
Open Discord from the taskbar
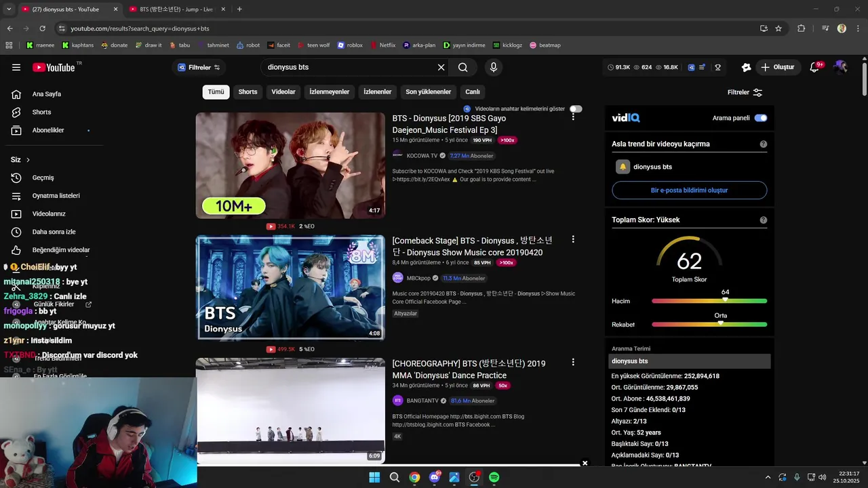pyautogui.click(x=435, y=477)
